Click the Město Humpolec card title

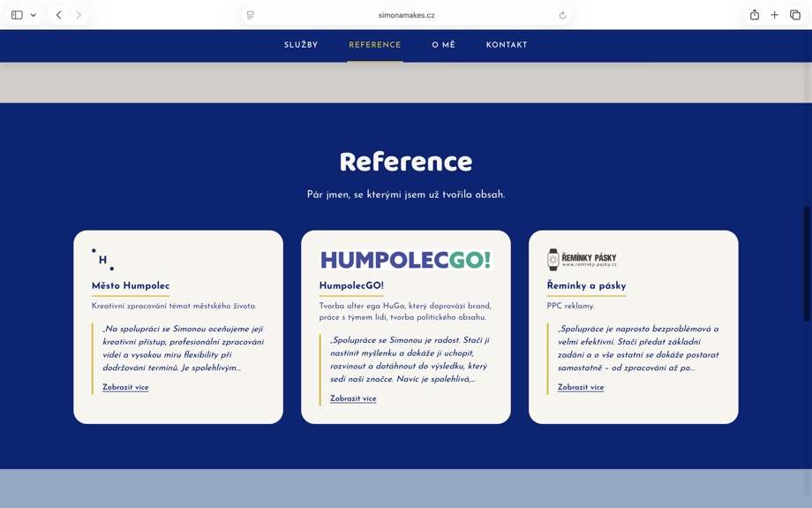coord(131,285)
